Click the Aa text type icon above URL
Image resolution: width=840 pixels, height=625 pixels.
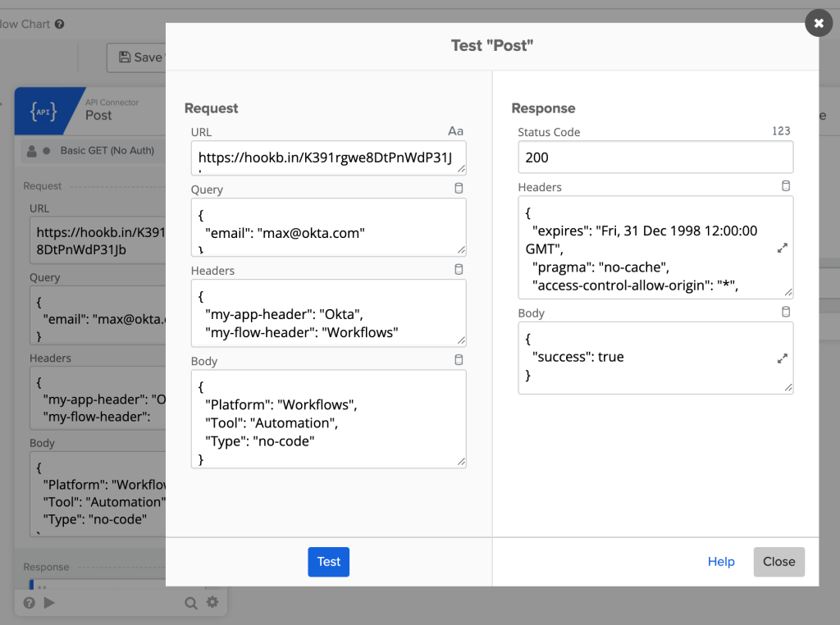pyautogui.click(x=455, y=131)
